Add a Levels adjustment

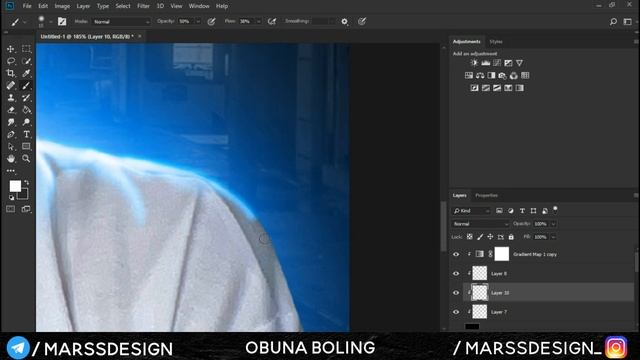pyautogui.click(x=485, y=63)
